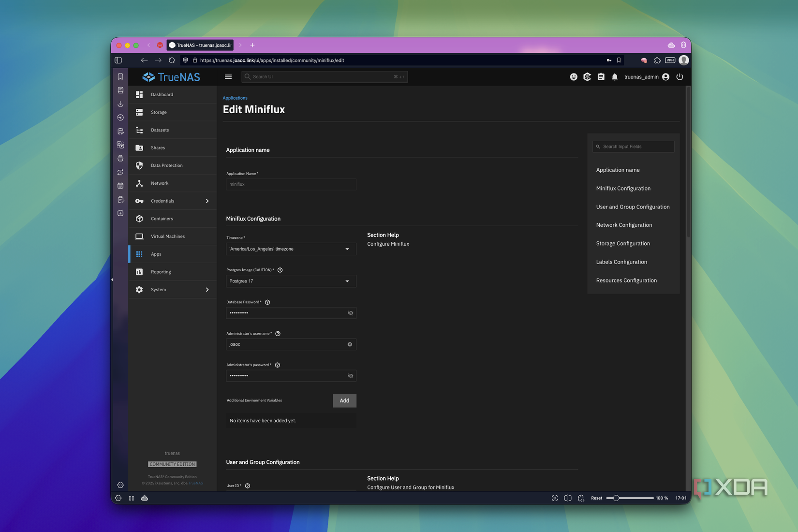
Task: Open the running jobs clipboard icon
Action: [x=601, y=76]
